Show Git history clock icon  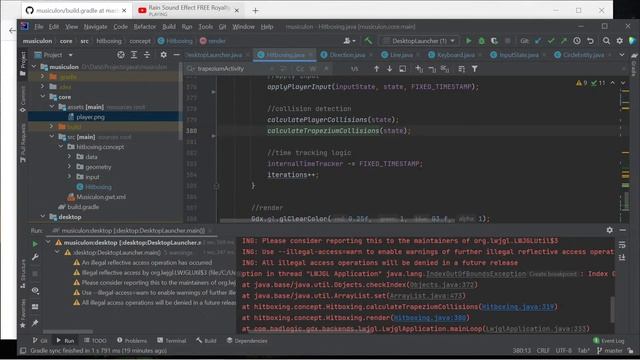click(x=577, y=41)
